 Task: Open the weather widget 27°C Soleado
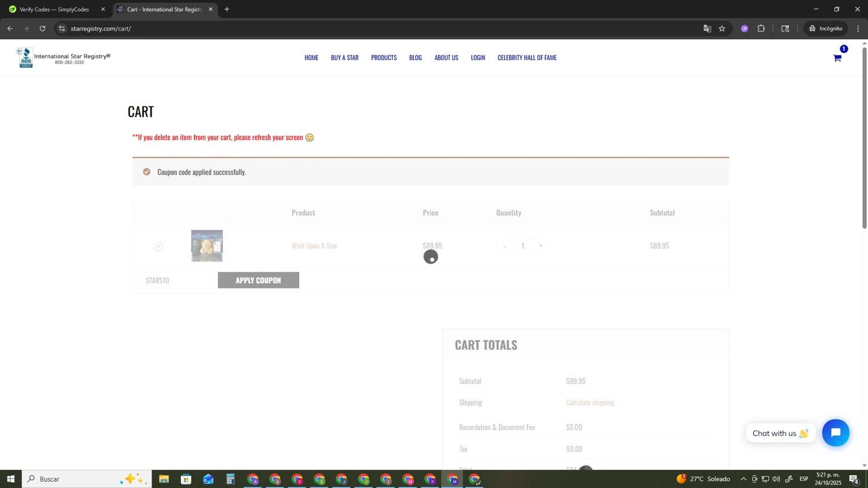pos(703,479)
